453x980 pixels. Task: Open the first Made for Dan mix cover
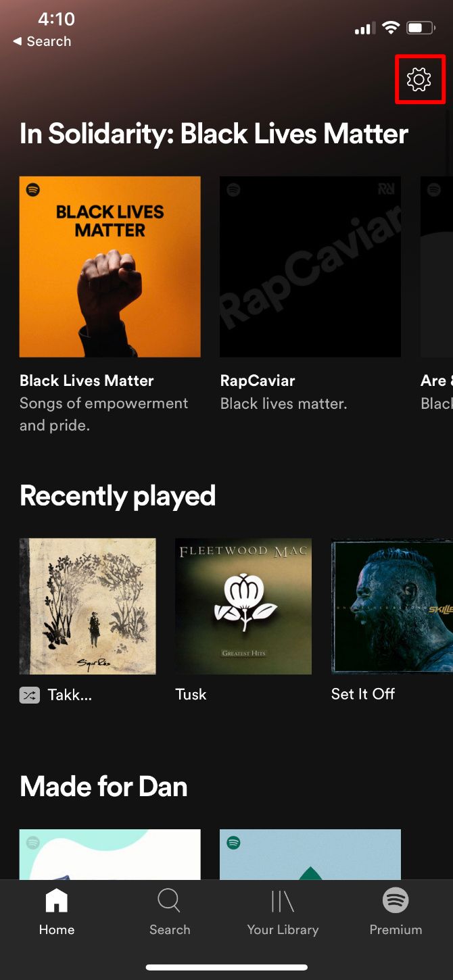click(110, 854)
